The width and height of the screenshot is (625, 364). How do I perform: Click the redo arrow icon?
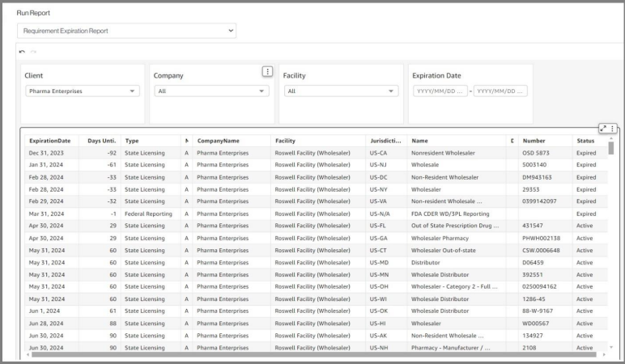pyautogui.click(x=33, y=52)
